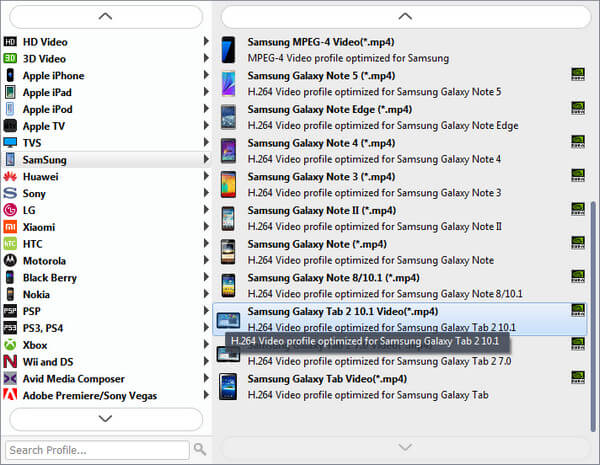This screenshot has width=600, height=465.
Task: Click the HD Video category icon
Action: pyautogui.click(x=10, y=41)
